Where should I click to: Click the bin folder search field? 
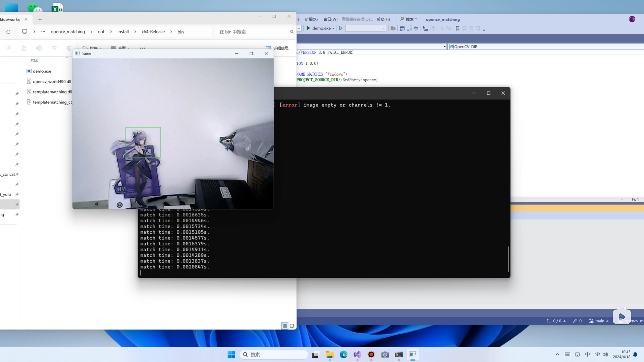[x=253, y=32]
